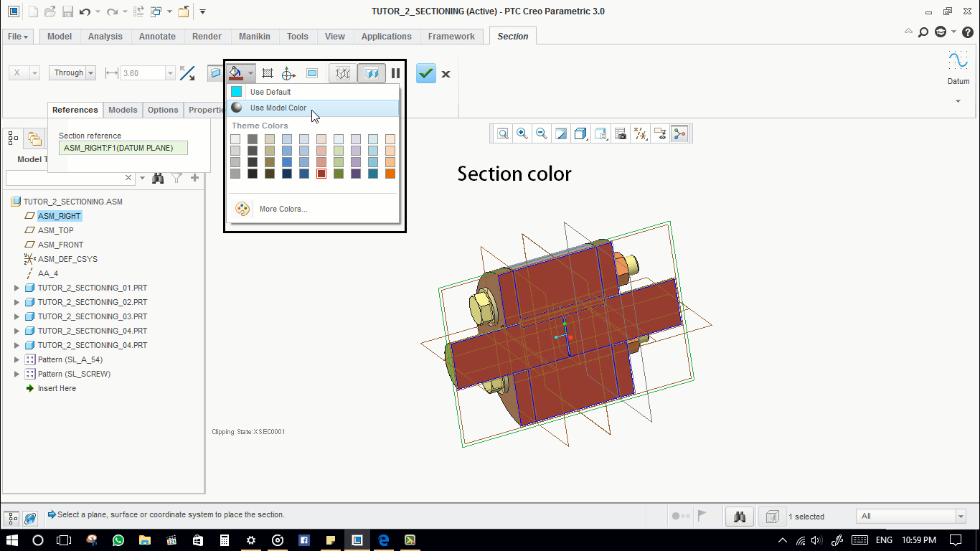Pause the section feature preview
Image resolution: width=980 pixels, height=551 pixels.
pos(395,73)
